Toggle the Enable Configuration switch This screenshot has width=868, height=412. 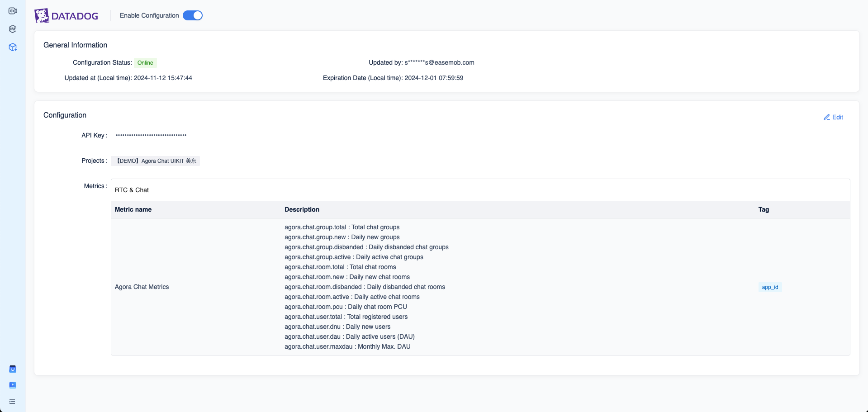pos(193,15)
